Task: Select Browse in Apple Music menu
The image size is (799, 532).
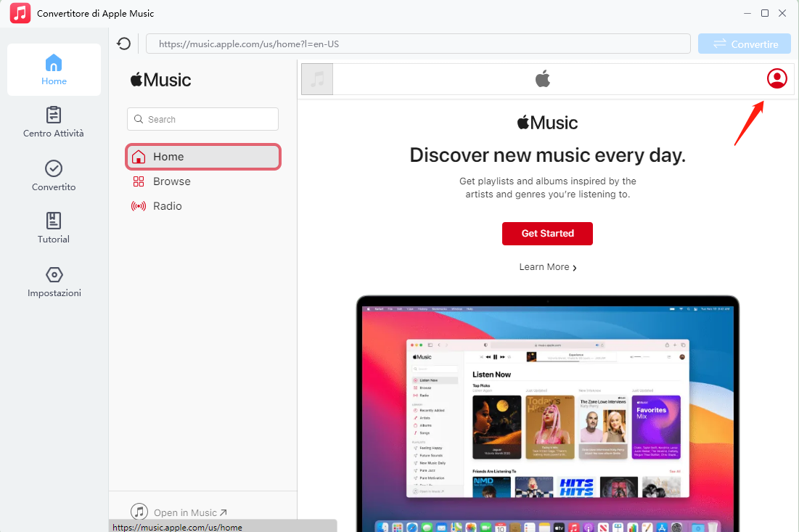Action: point(171,181)
